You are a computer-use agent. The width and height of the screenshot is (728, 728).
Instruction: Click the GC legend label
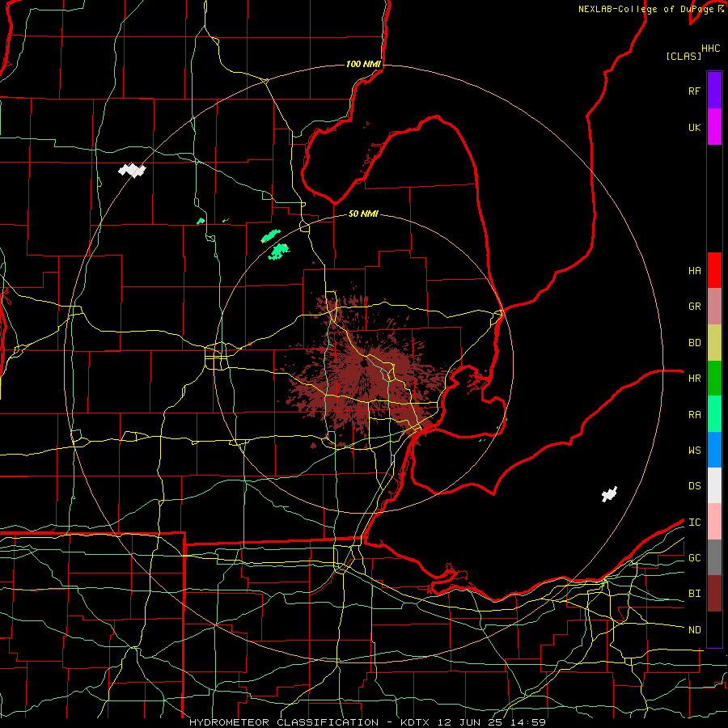pos(694,558)
